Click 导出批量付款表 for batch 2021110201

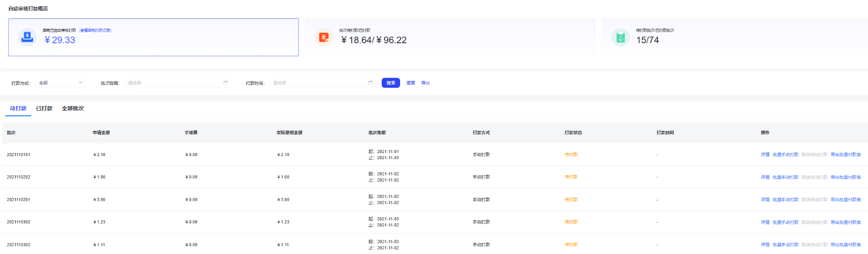pos(846,200)
